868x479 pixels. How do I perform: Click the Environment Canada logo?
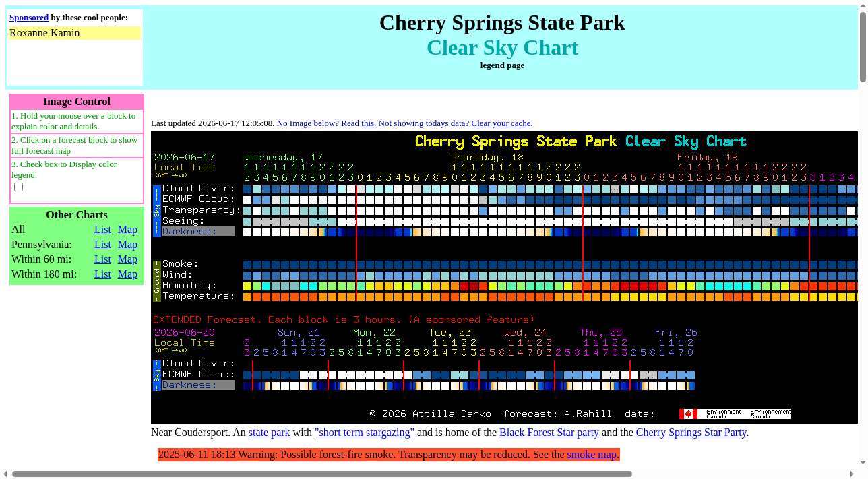[x=735, y=414]
